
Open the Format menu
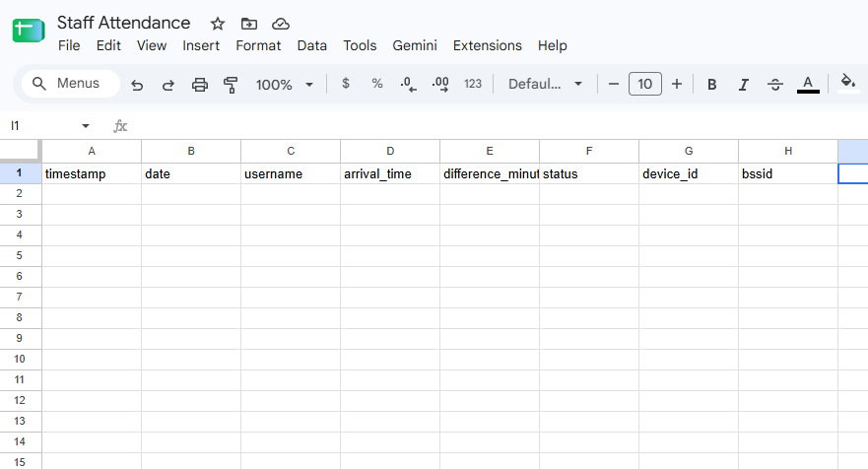[258, 45]
